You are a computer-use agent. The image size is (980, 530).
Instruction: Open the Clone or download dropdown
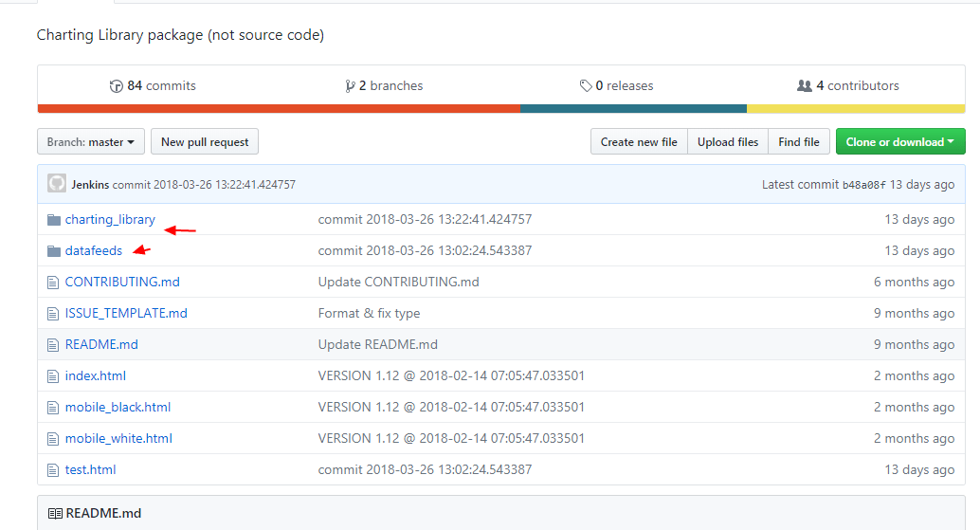point(900,142)
